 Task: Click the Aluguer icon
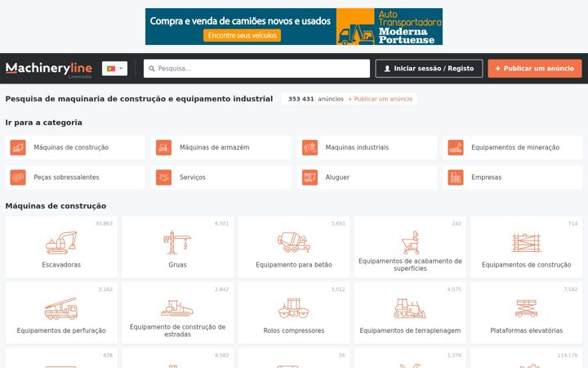tap(310, 177)
